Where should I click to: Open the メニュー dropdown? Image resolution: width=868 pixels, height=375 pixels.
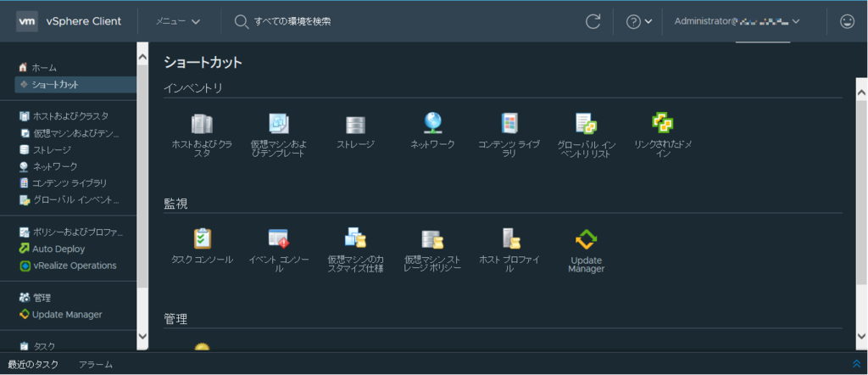pyautogui.click(x=178, y=21)
